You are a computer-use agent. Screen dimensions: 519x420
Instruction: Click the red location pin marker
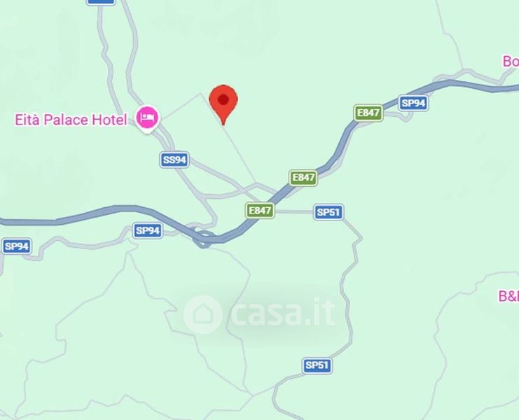[223, 104]
